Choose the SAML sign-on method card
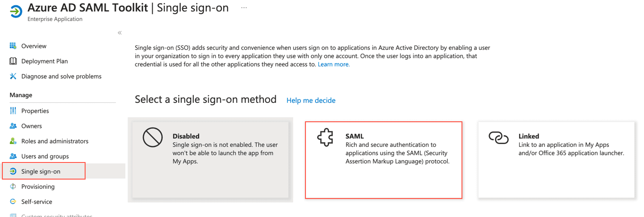Image resolution: width=644 pixels, height=217 pixels. pyautogui.click(x=383, y=160)
